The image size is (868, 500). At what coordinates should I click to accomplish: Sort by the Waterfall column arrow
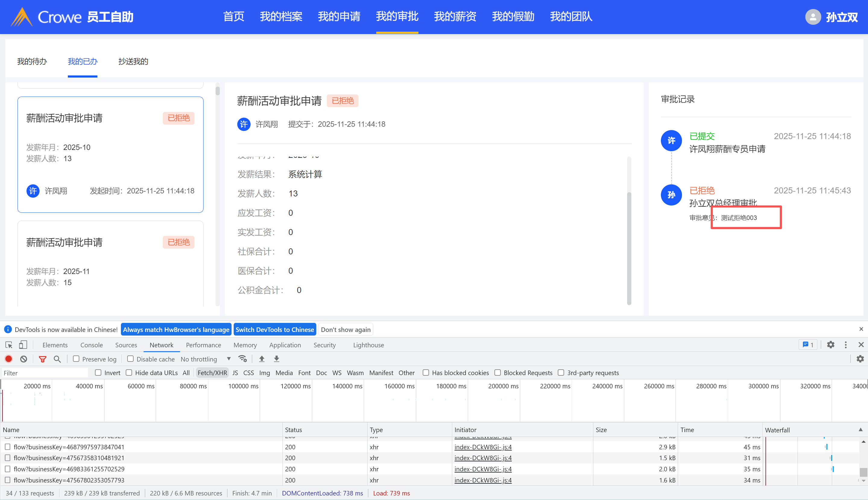[x=860, y=430]
